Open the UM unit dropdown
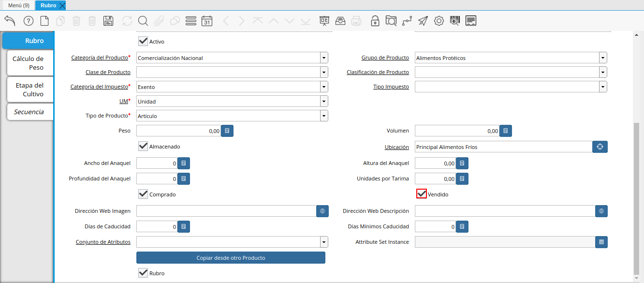The width and height of the screenshot is (644, 283). pos(323,101)
